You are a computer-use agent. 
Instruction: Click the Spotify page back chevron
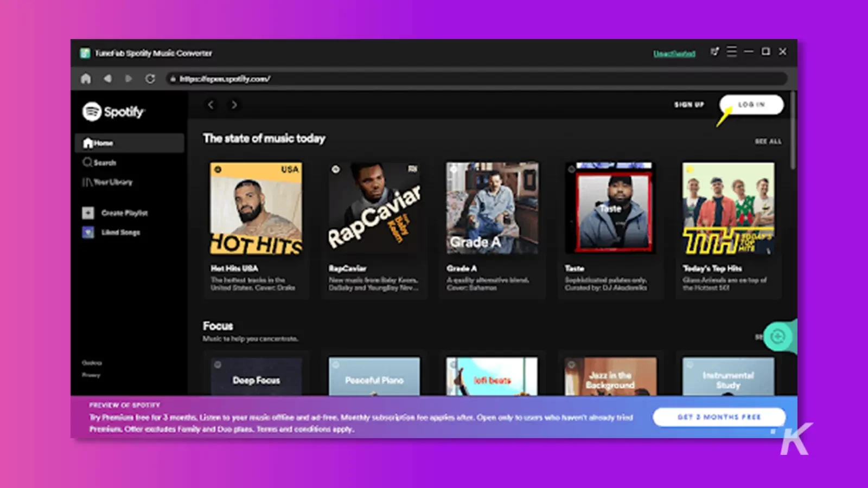coord(211,105)
